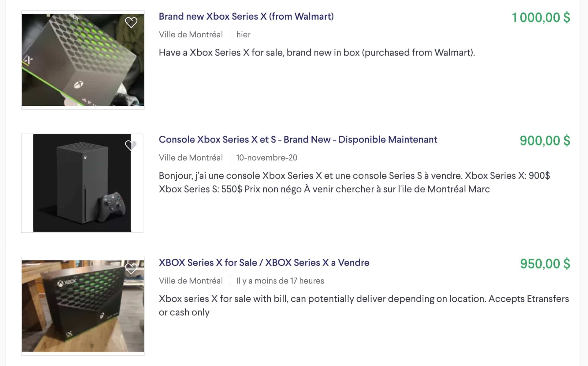Toggle heart on Console Xbox Series X et S listing
The image size is (588, 366).
coord(131,145)
